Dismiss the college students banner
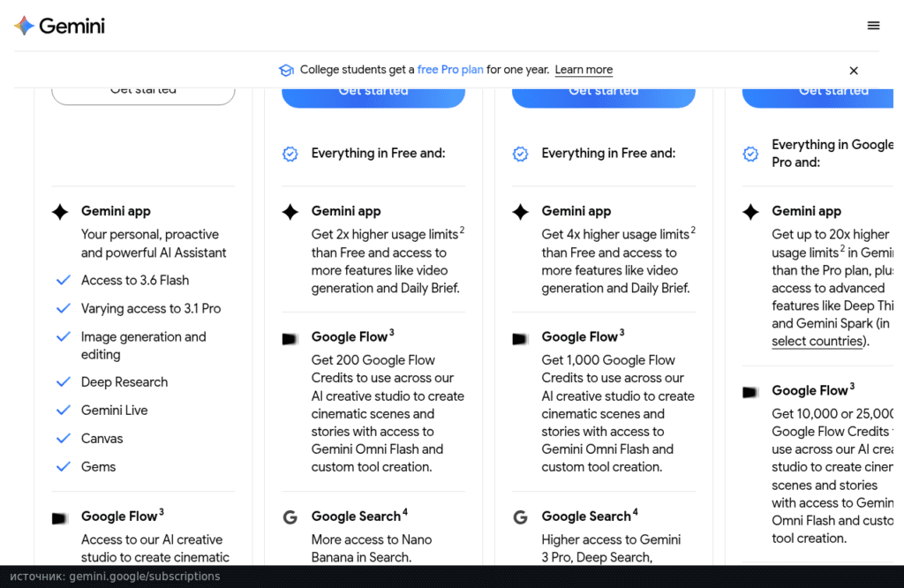Screen dimensions: 904x588 point(854,71)
